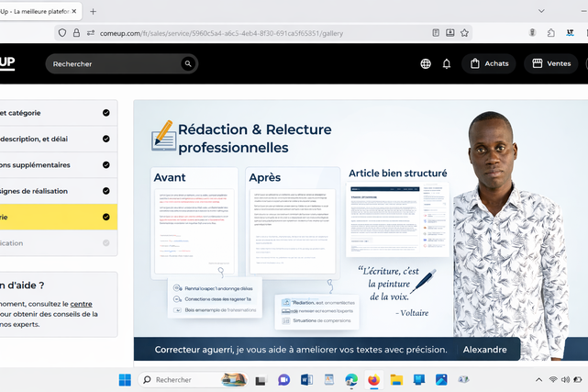Open a new browser tab

pos(93,12)
